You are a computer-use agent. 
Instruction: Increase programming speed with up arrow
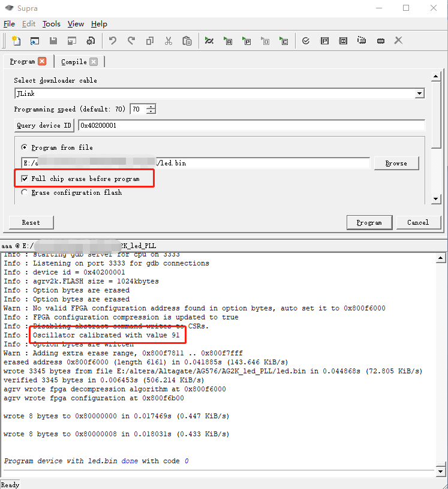tap(151, 106)
